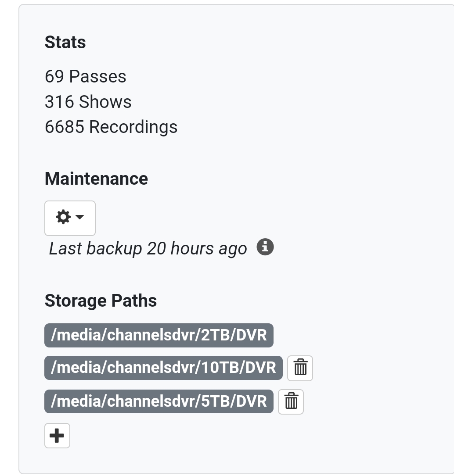The image size is (454, 476).
Task: Expand the Maintenance dropdown caret arrow
Action: [x=80, y=217]
